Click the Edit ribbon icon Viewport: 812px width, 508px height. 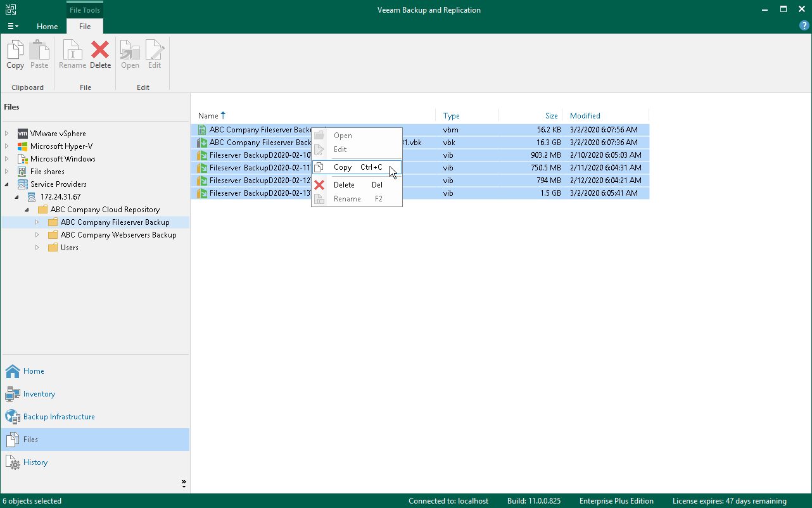click(x=155, y=54)
